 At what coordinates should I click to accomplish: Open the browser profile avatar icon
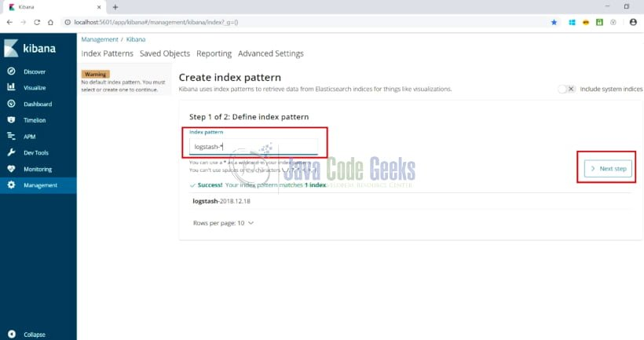[633, 22]
